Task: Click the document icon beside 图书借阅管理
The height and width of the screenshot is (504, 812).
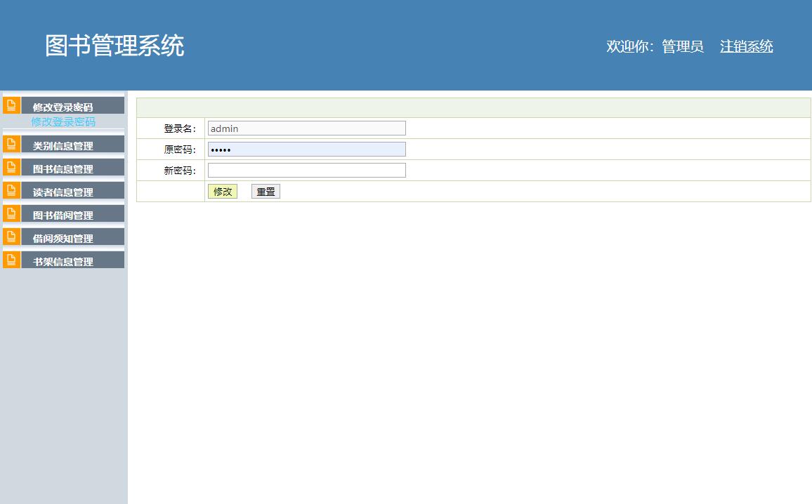Action: click(x=11, y=213)
